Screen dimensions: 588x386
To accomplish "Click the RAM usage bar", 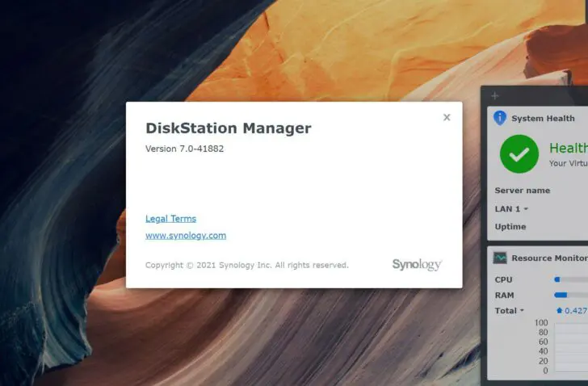I will [x=571, y=295].
